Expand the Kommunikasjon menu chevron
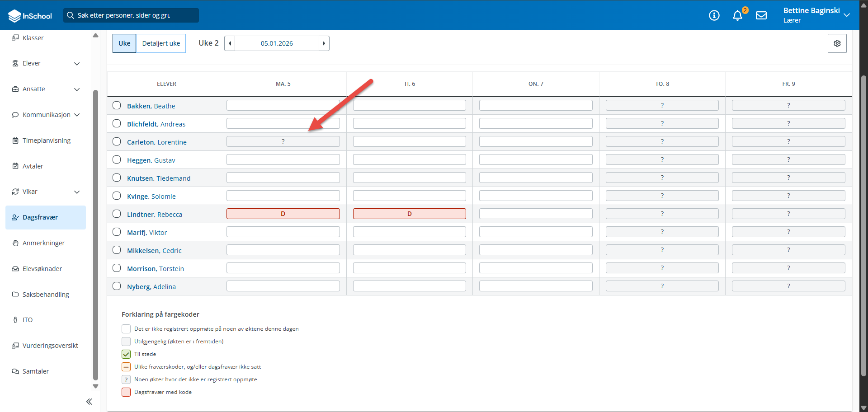This screenshot has width=868, height=412. (x=77, y=115)
